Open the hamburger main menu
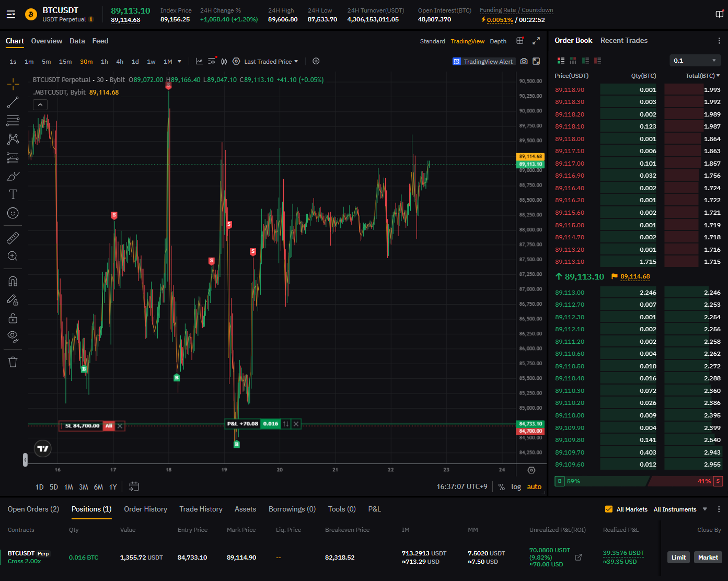728x581 pixels. pos(10,15)
